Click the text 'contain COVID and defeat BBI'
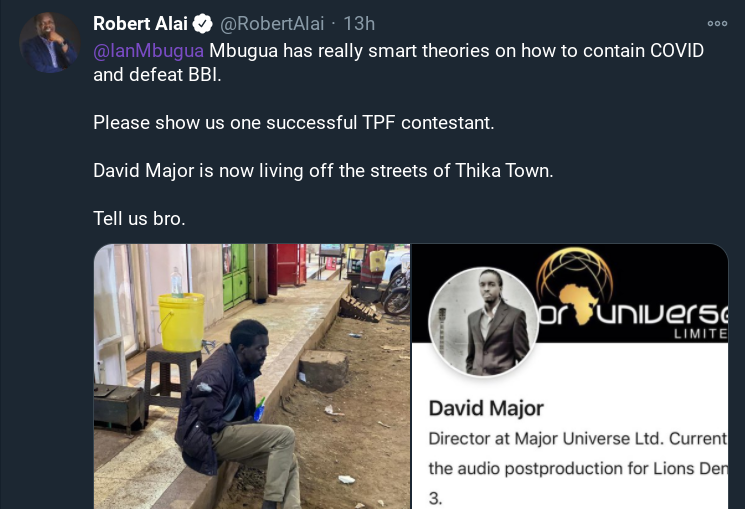Viewport: 745px width, 509px height. 398,63
